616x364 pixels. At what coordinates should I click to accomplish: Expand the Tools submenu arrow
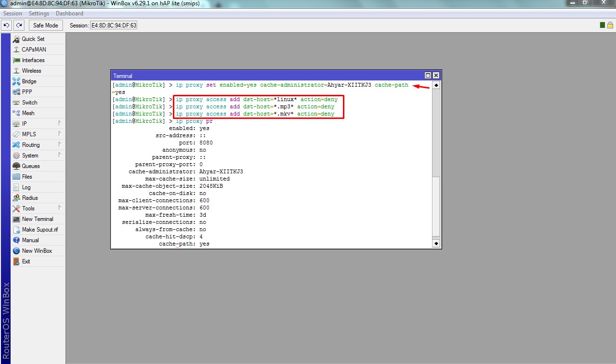pyautogui.click(x=60, y=208)
